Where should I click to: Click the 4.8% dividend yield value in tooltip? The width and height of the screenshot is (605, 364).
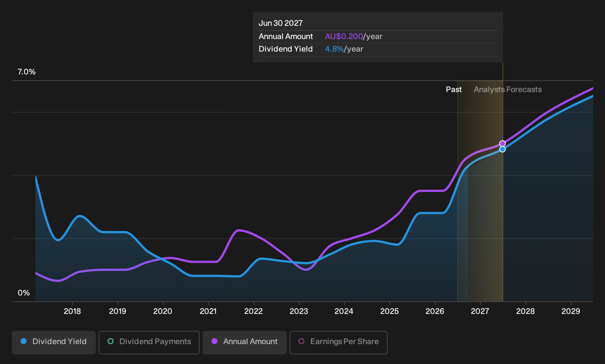(x=334, y=49)
